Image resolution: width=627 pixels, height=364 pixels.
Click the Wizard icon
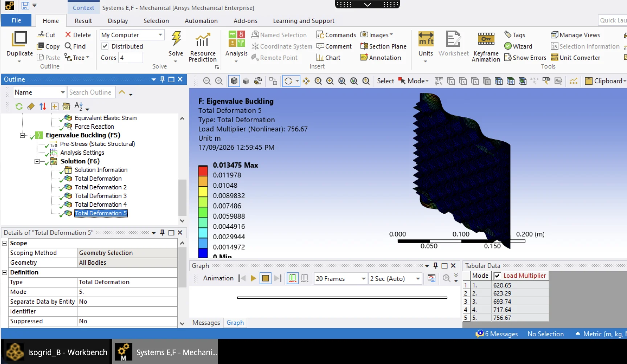click(508, 46)
